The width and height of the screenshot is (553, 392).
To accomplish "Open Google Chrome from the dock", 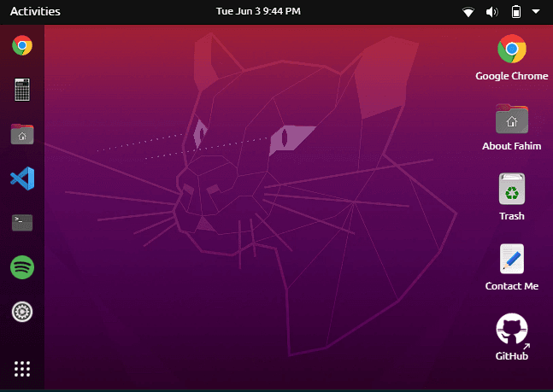I will pyautogui.click(x=22, y=45).
